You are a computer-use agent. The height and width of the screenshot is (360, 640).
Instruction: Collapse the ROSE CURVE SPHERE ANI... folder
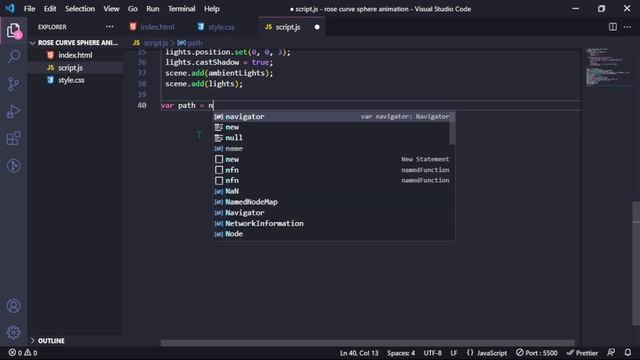(75, 42)
